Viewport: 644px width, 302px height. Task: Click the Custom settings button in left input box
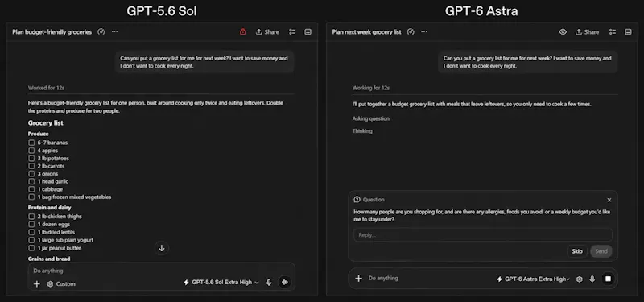coord(61,284)
